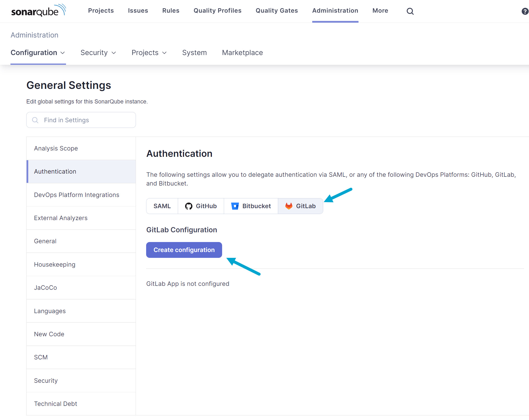Go to the Marketplace link
The width and height of the screenshot is (529, 420).
pyautogui.click(x=242, y=53)
